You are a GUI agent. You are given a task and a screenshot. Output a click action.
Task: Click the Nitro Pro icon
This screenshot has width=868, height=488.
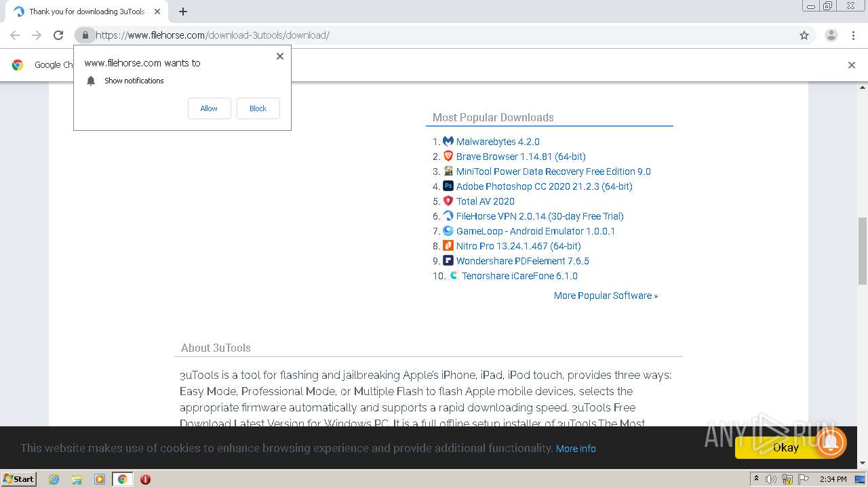pos(448,245)
